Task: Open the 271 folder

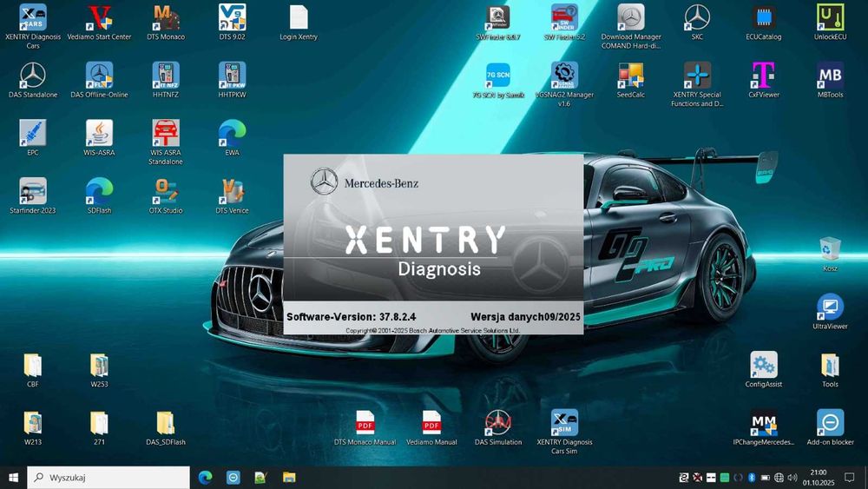Action: 99,423
